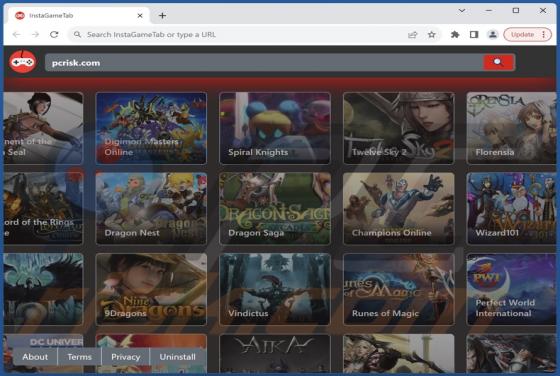
Task: Open the Dragon Nest game card
Action: pyautogui.click(x=151, y=209)
